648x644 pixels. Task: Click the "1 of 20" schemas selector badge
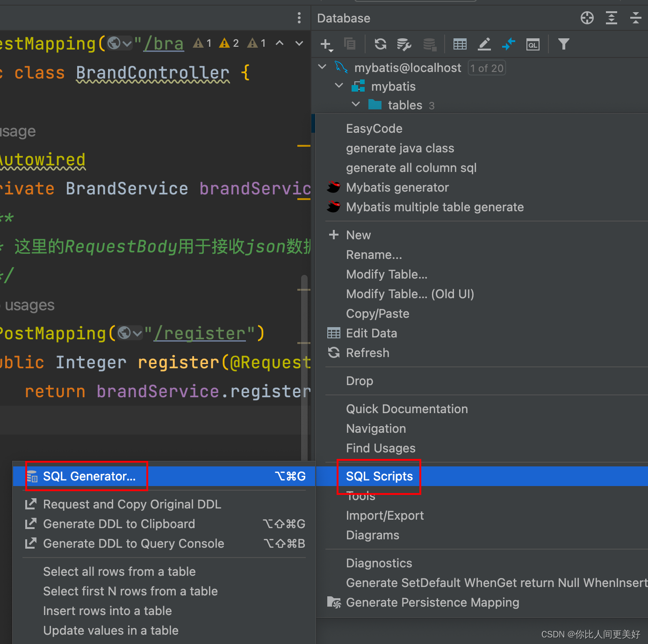[487, 68]
